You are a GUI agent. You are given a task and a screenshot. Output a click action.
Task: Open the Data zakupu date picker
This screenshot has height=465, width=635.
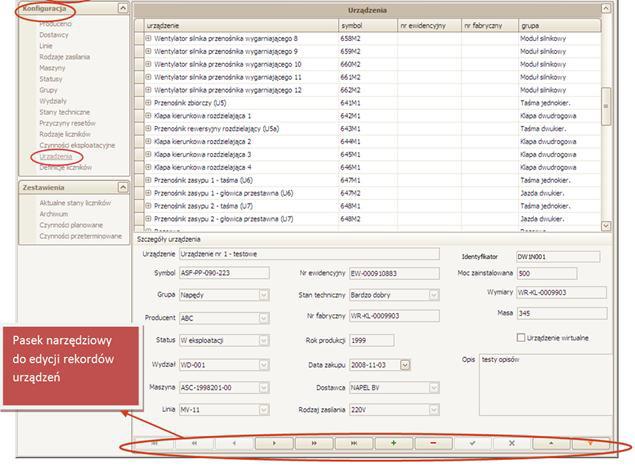(x=405, y=365)
